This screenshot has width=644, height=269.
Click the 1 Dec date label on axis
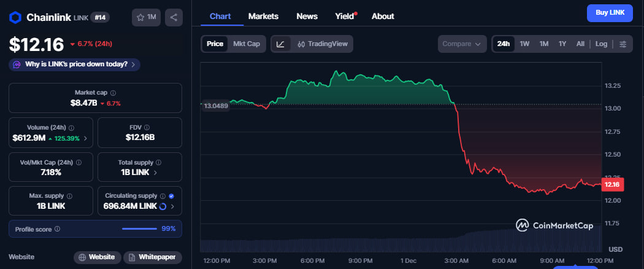[408, 261]
